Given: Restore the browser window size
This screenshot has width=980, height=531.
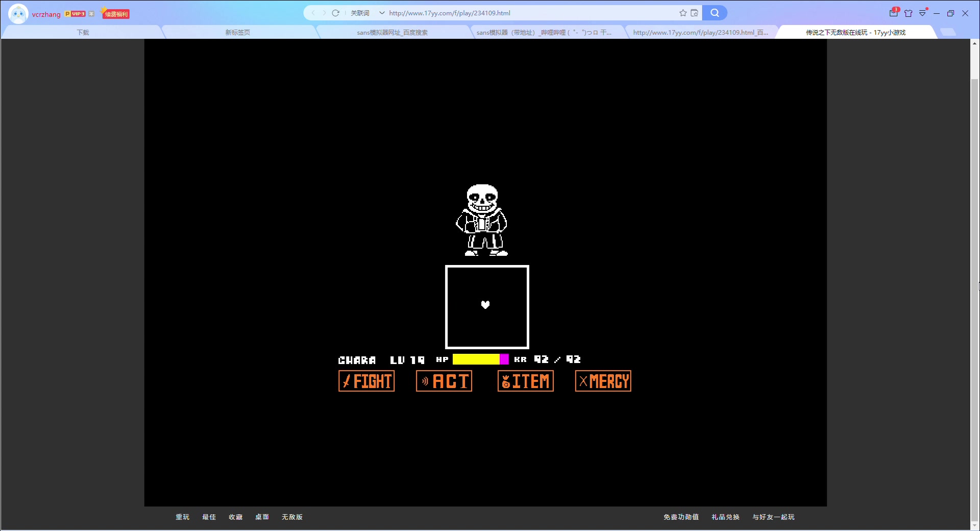Looking at the screenshot, I should (x=950, y=13).
